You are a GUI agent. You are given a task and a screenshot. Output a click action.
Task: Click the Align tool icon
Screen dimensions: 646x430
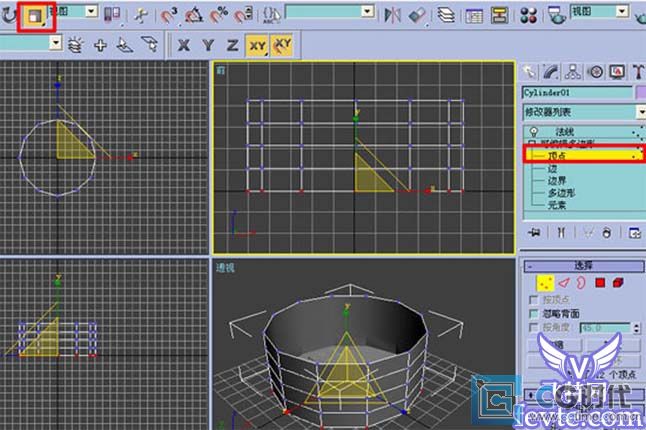click(417, 15)
